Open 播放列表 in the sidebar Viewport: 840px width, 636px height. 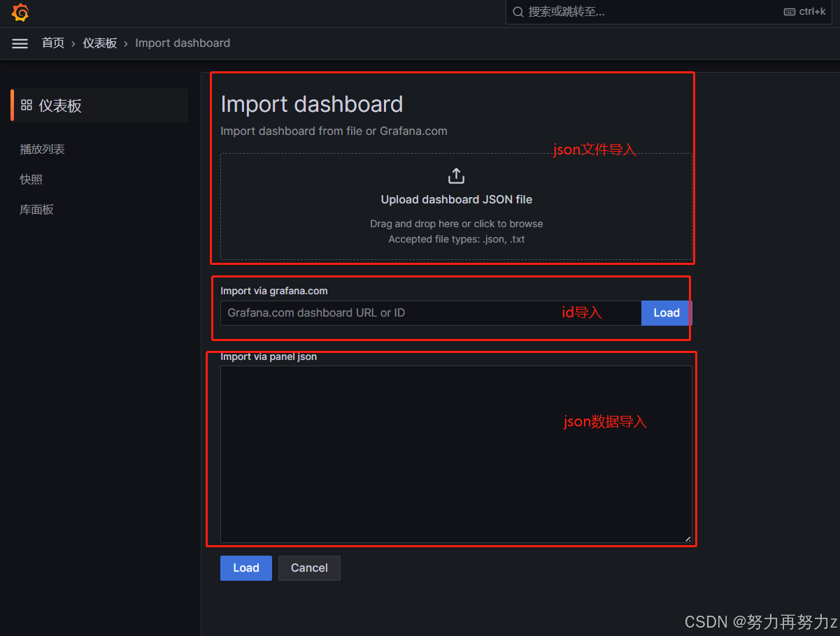pyautogui.click(x=43, y=150)
